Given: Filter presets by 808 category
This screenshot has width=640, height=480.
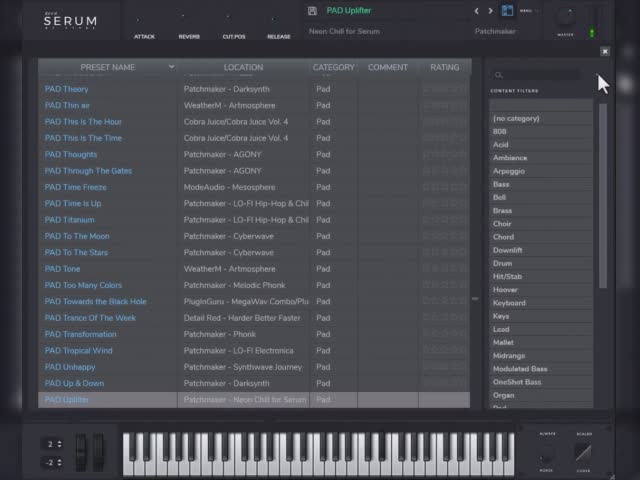Looking at the screenshot, I should pos(541,131).
